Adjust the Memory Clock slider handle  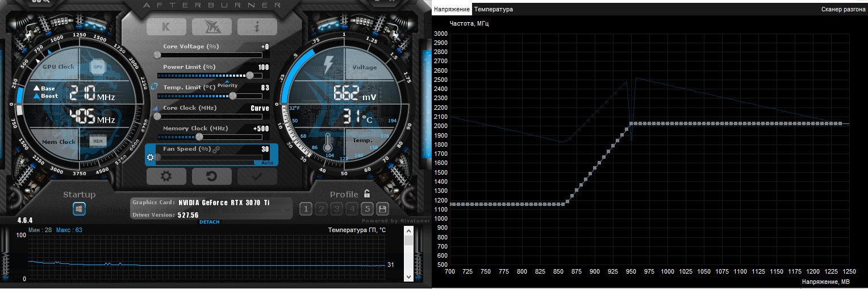click(199, 137)
